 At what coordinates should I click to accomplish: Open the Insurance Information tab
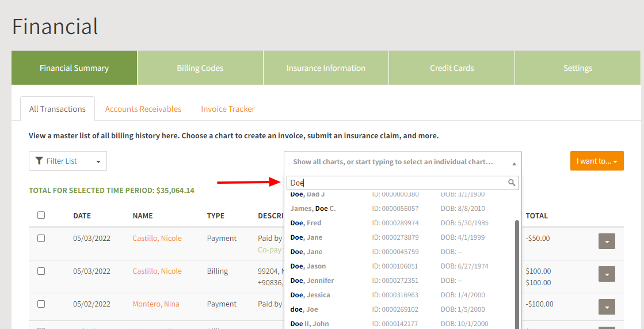click(x=326, y=68)
